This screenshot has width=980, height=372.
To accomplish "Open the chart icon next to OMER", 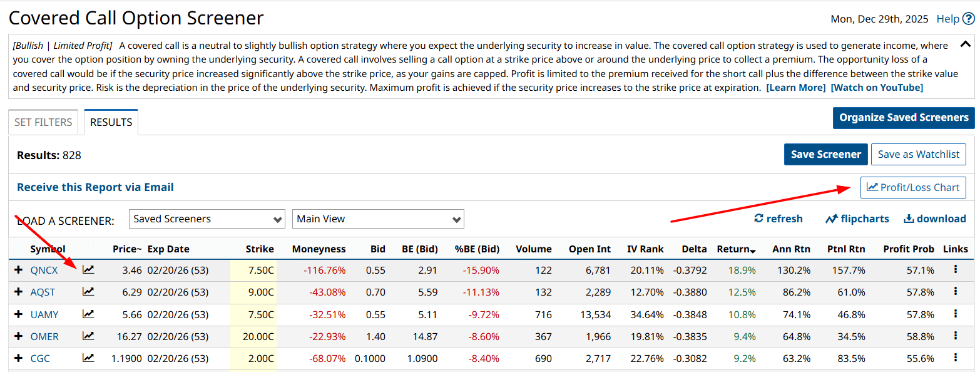I will tap(88, 336).
